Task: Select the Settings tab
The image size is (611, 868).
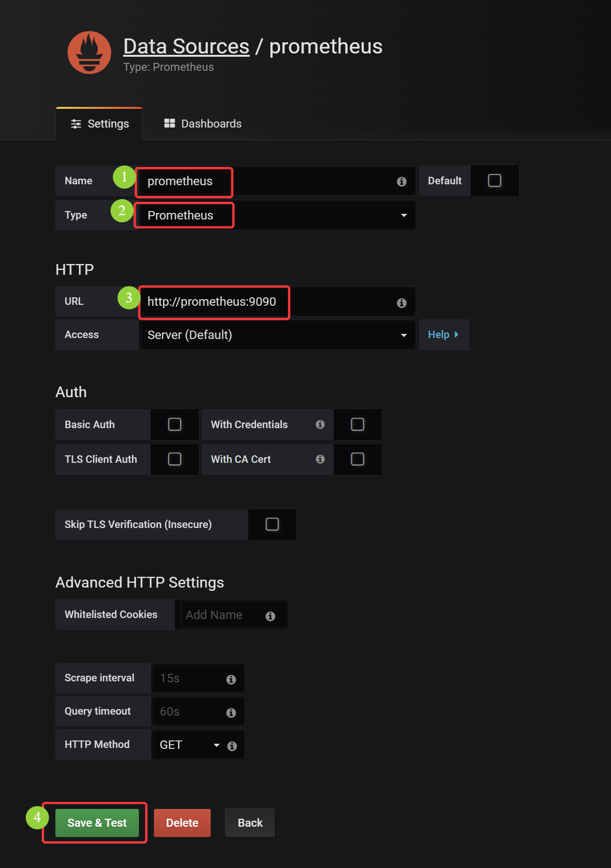Action: pos(99,124)
